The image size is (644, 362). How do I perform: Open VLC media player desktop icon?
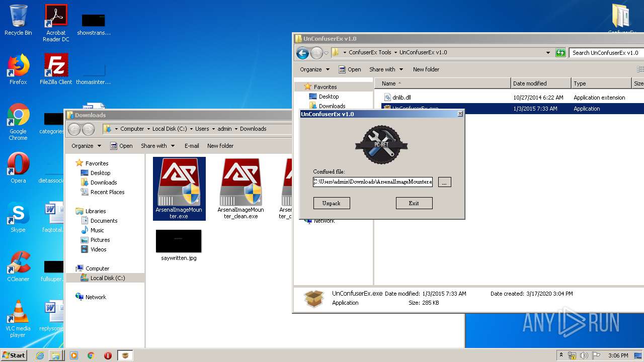(x=18, y=319)
